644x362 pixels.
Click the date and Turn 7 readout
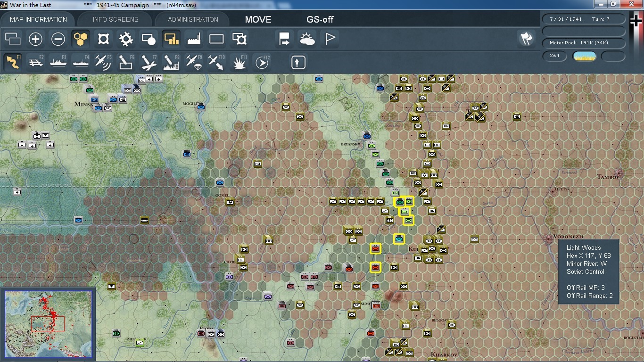[584, 19]
